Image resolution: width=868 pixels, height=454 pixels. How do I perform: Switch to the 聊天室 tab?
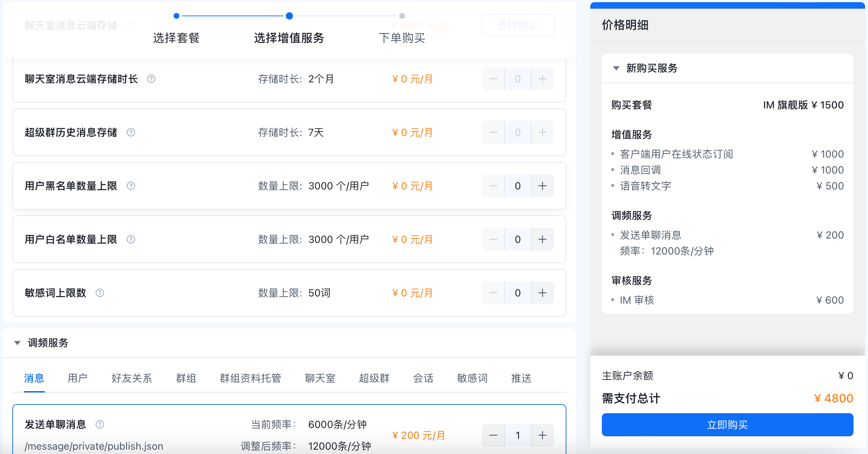point(320,378)
